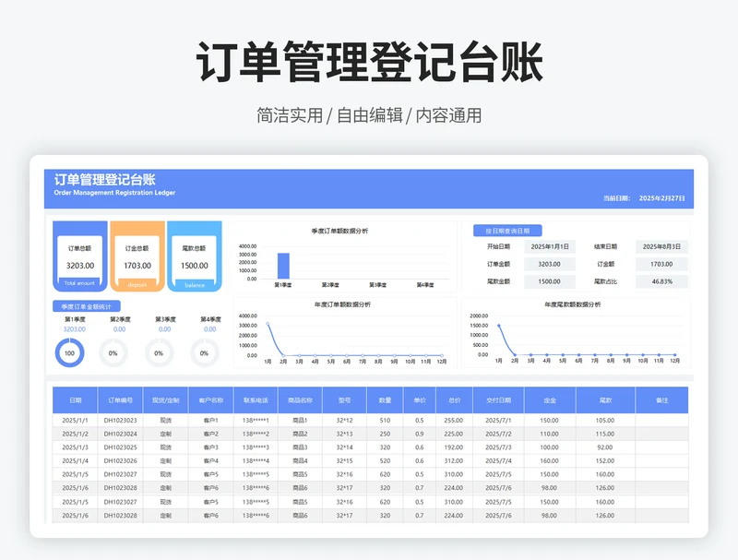Click the 季度订单额数据分析 chart title
738x560 pixels.
(339, 231)
